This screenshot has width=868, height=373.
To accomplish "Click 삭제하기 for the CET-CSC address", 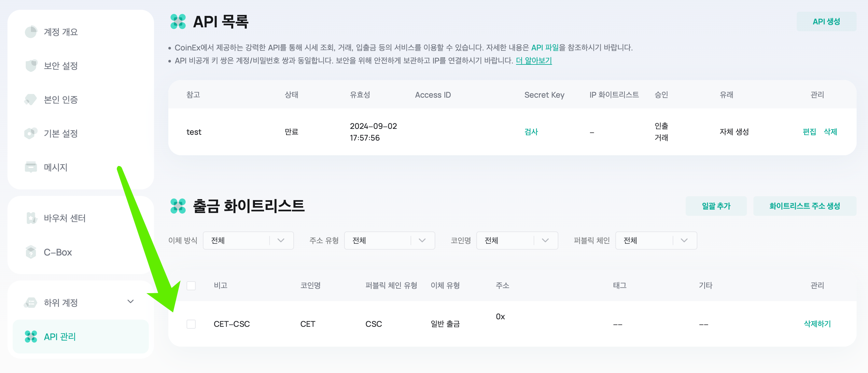I will click(x=817, y=324).
